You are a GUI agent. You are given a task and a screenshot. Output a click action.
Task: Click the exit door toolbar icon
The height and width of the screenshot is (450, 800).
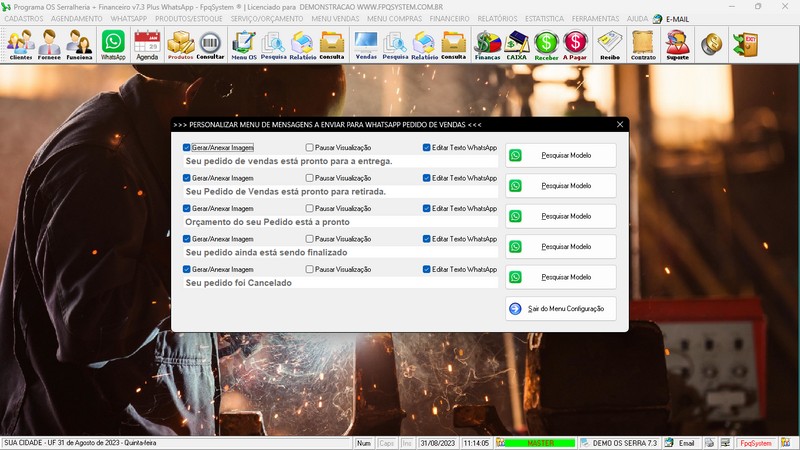tap(745, 45)
